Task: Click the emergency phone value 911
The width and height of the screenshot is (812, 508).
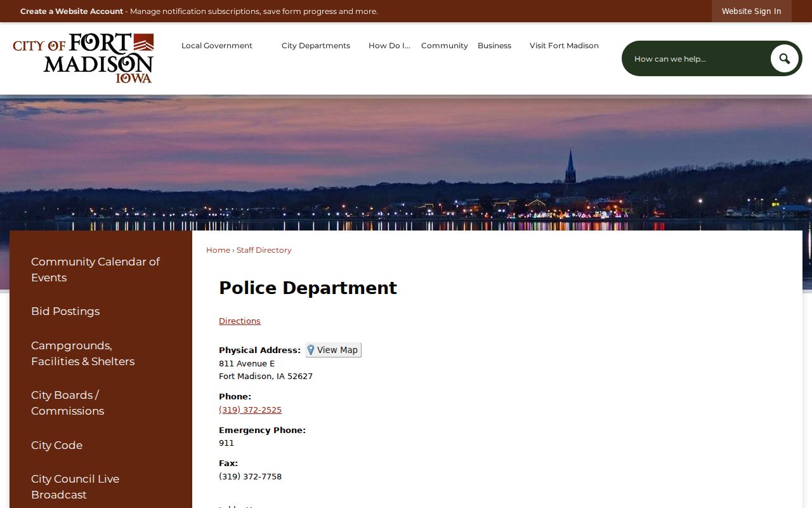Action: pos(226,443)
